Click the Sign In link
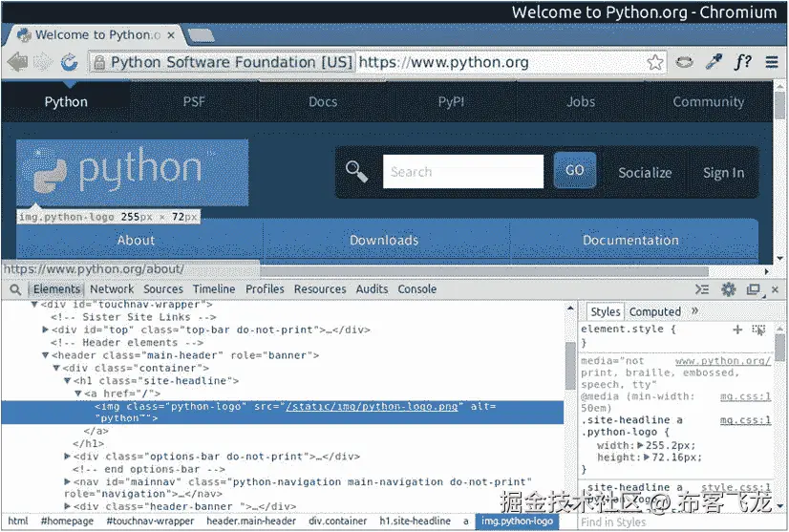Viewport: 789px width, 532px height. tap(724, 173)
